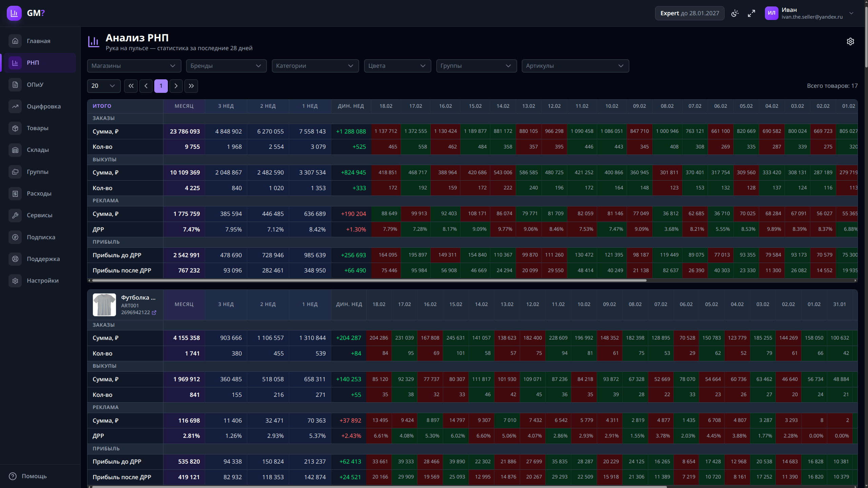Click the fullscreen expand icon

751,13
